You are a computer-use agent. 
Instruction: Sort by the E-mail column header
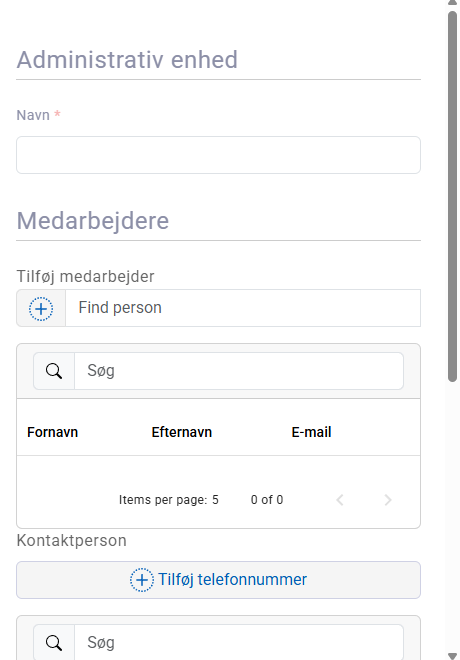coord(311,432)
